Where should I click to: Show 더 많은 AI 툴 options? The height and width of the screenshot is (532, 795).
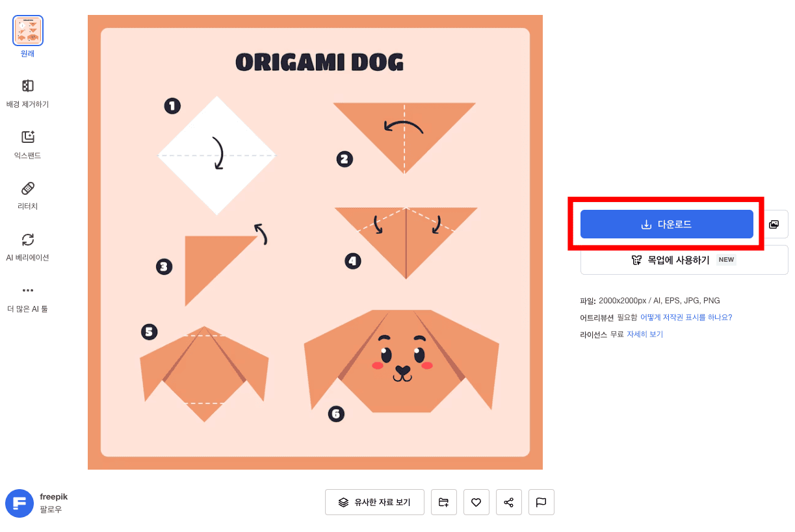point(28,299)
